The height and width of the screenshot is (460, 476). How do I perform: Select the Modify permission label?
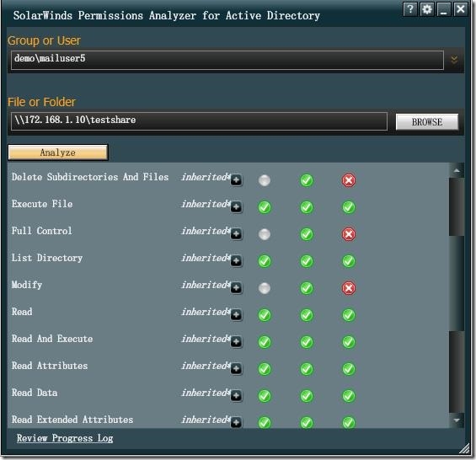coord(27,285)
